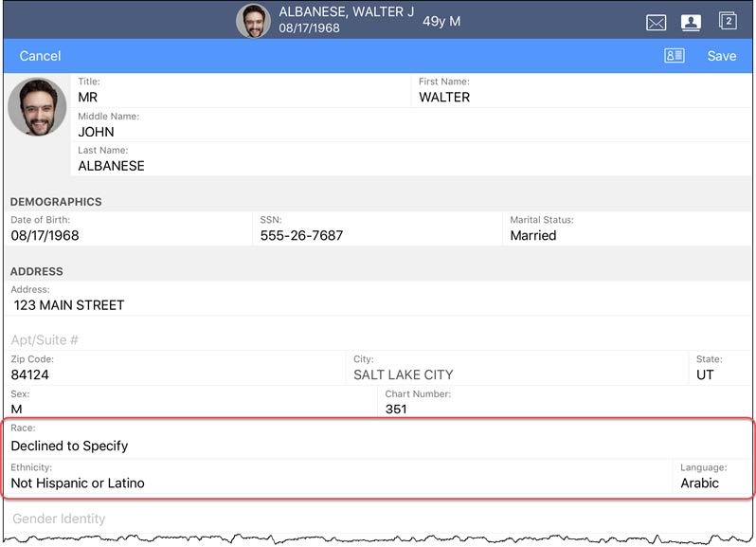Tap the large patient photo to change it

tap(37, 107)
